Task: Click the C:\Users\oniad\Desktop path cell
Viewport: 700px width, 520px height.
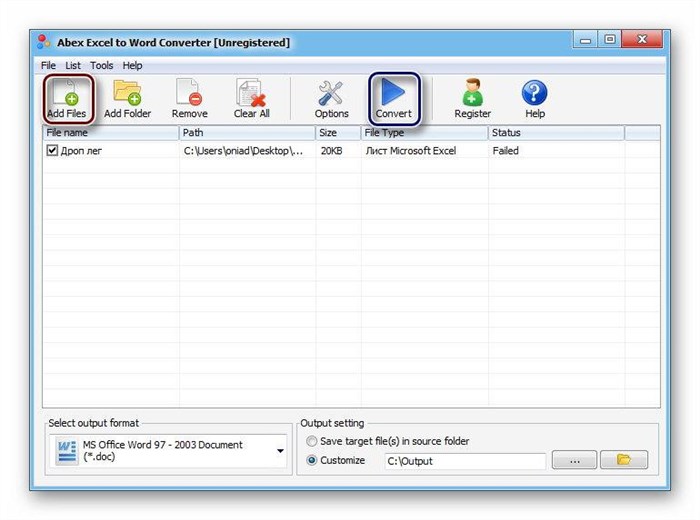Action: [x=243, y=151]
